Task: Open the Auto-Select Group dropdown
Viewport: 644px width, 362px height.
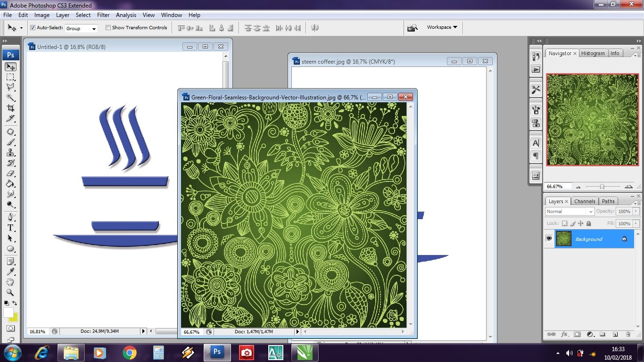Action: click(x=81, y=28)
